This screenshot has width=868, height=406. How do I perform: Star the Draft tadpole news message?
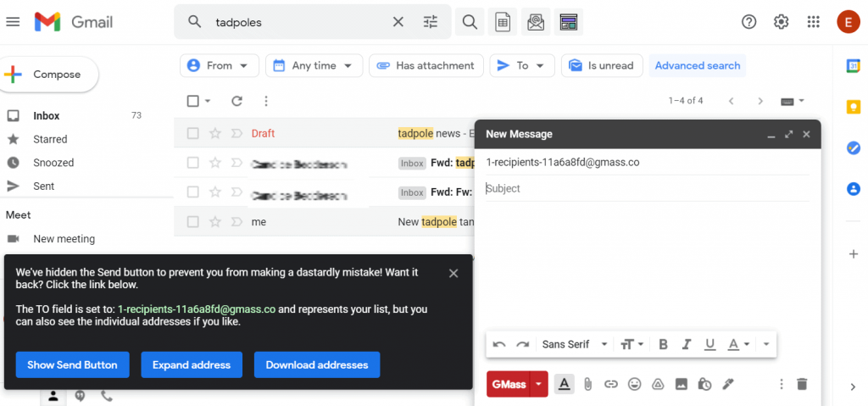[214, 133]
